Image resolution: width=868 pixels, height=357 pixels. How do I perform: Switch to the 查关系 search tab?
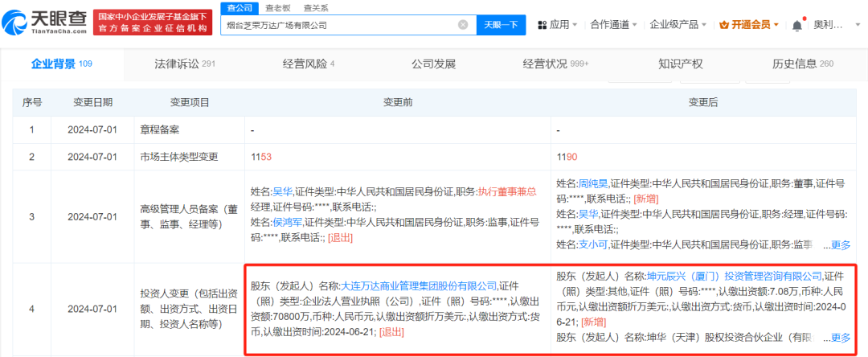(316, 8)
